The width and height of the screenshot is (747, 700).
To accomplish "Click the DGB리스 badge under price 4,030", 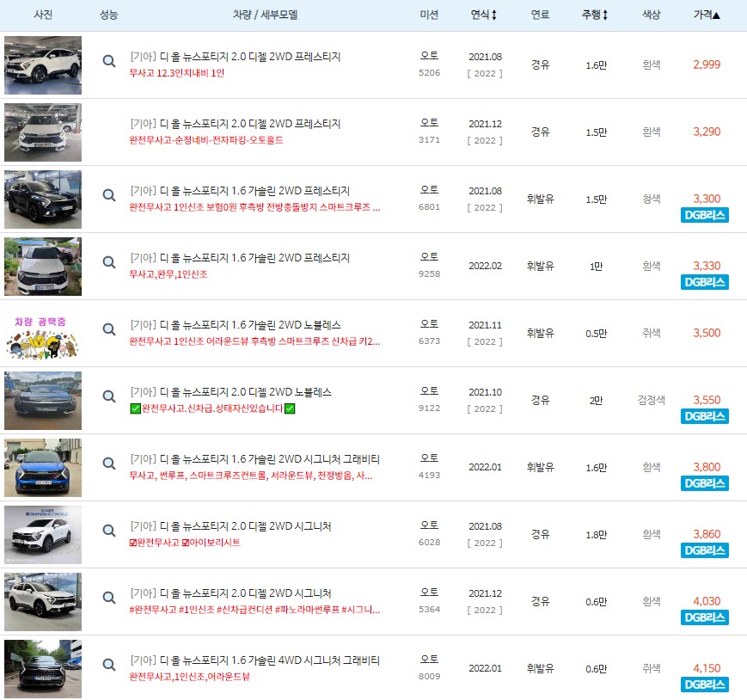I will tap(705, 618).
